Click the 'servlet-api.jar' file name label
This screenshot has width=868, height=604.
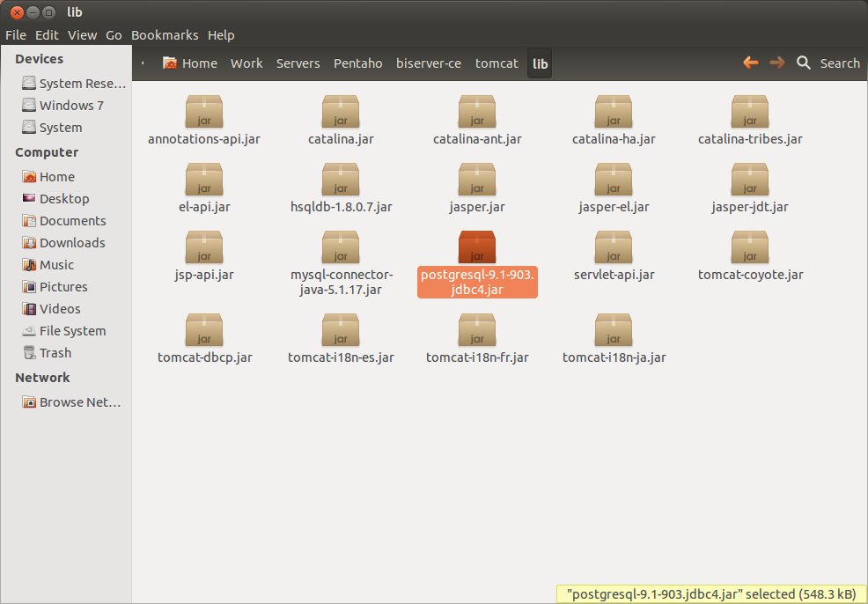tap(614, 275)
